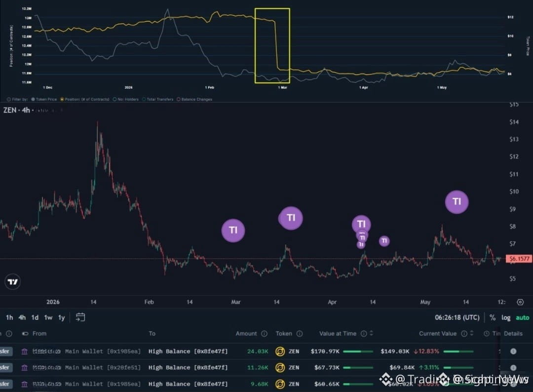Click the $60.65K value at time
Screen dimensions: 533x392
pos(327,384)
